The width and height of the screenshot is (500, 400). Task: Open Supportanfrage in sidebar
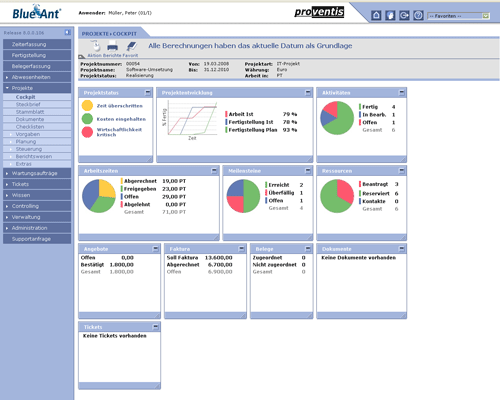click(37, 239)
